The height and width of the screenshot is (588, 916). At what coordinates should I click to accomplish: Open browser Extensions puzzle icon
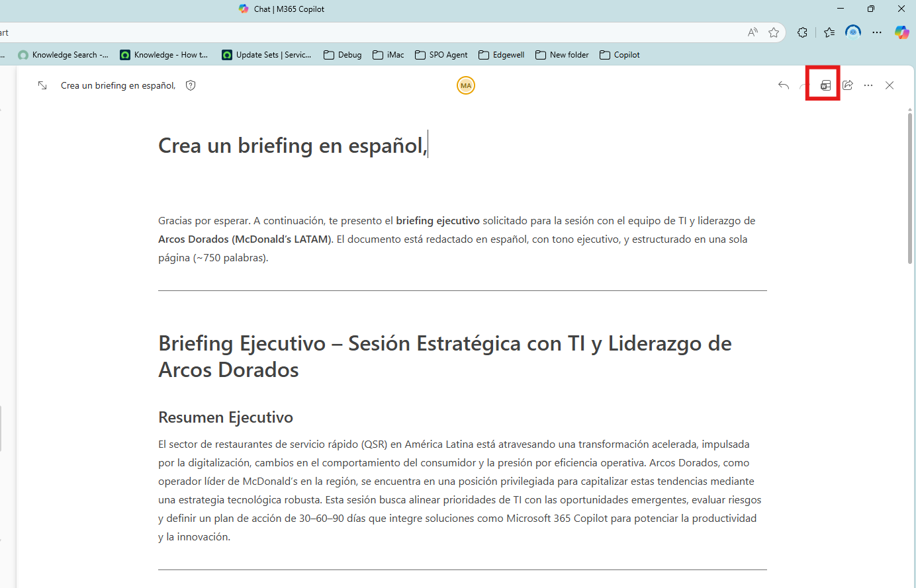802,32
